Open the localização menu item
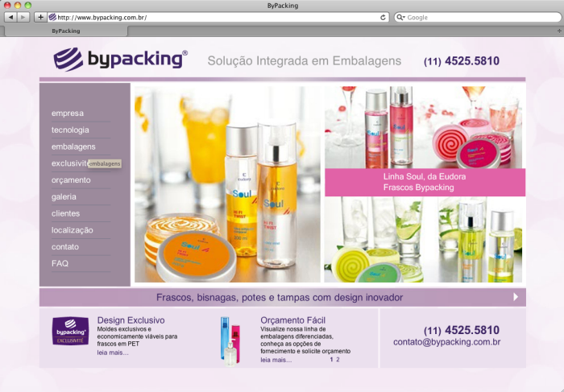This screenshot has height=392, width=564. coord(72,230)
